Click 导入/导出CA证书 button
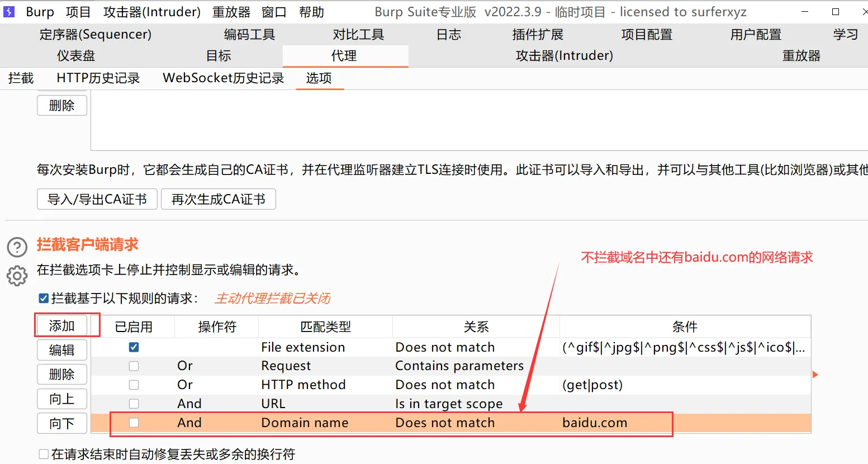 coord(97,200)
